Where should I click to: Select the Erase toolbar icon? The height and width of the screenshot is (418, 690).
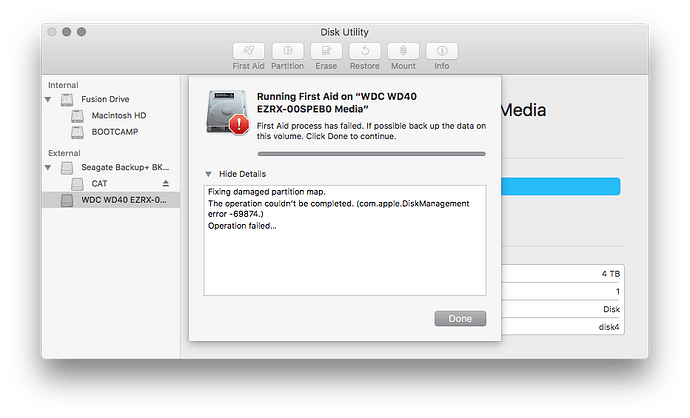point(326,51)
